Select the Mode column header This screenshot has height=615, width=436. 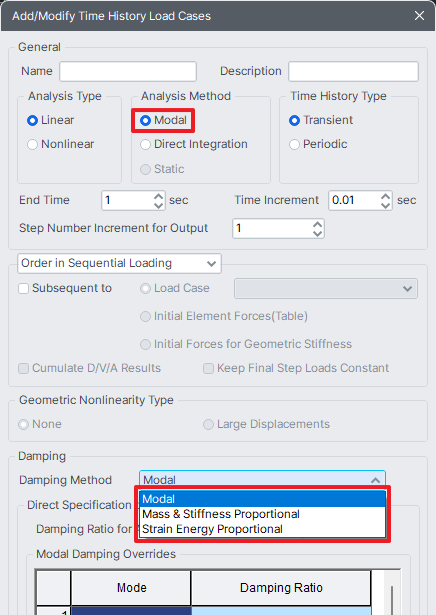pos(131,588)
